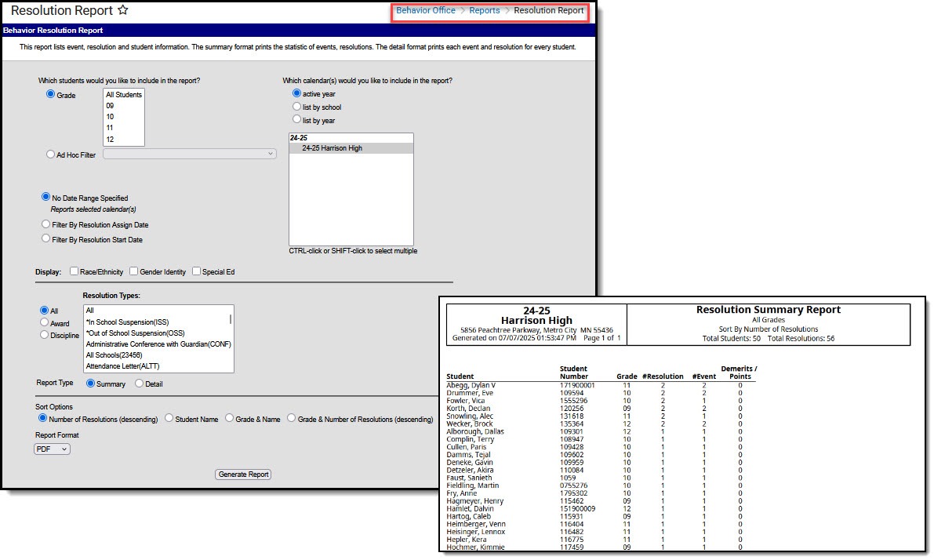Sort by Grade & Number of Resolutions

coord(291,418)
